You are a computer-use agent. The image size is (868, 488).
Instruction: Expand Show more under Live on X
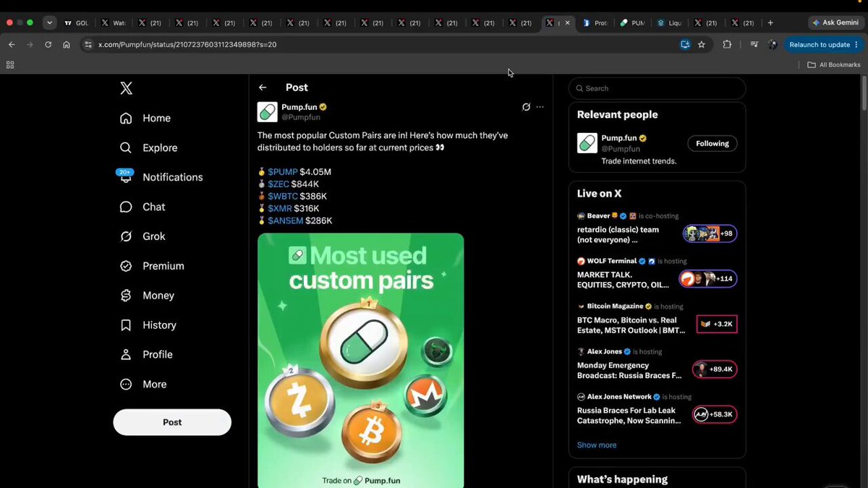click(x=597, y=445)
